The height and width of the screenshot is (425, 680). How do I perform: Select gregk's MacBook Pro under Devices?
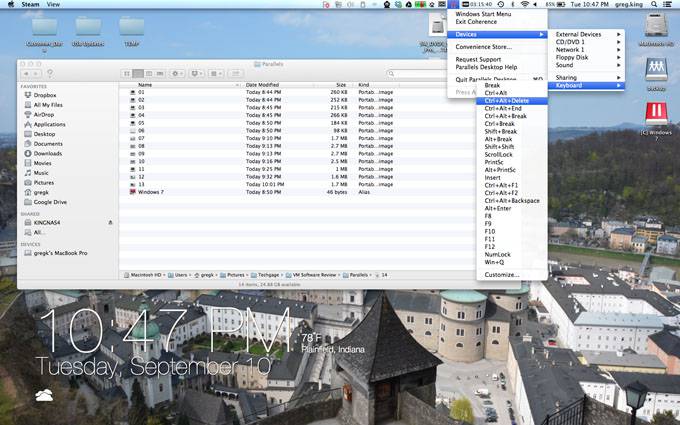tap(60, 253)
